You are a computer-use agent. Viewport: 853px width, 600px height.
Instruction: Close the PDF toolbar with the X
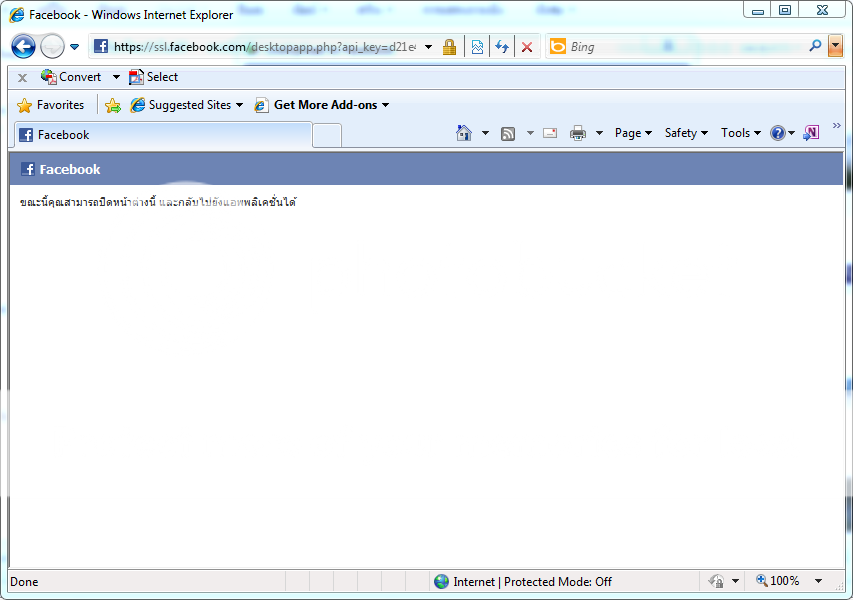(22, 78)
